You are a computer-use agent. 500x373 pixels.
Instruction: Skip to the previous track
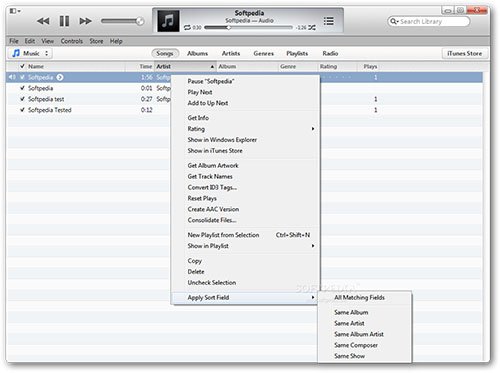pos(43,21)
